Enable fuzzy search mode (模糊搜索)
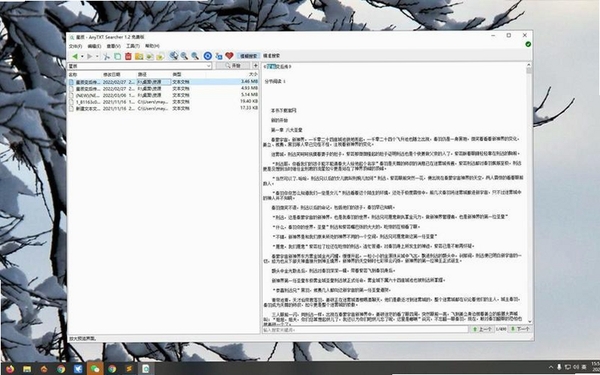 (249, 56)
